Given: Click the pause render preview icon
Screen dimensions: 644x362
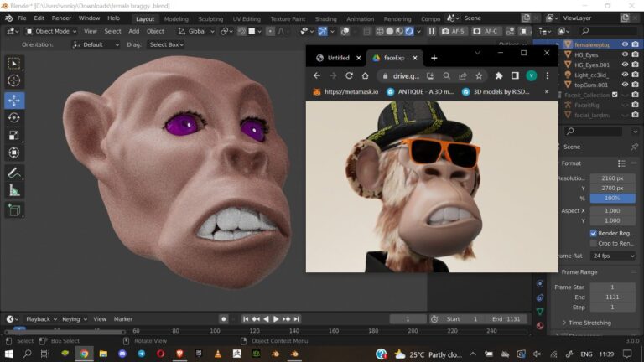Looking at the screenshot, I should pyautogui.click(x=431, y=31).
